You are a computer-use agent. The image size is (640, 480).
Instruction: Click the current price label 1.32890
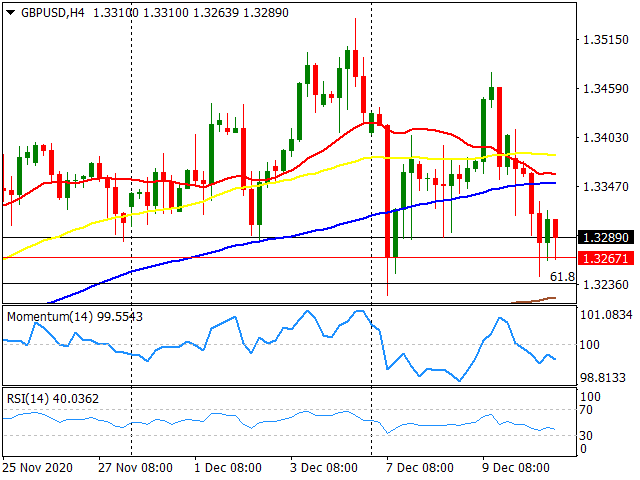click(606, 237)
